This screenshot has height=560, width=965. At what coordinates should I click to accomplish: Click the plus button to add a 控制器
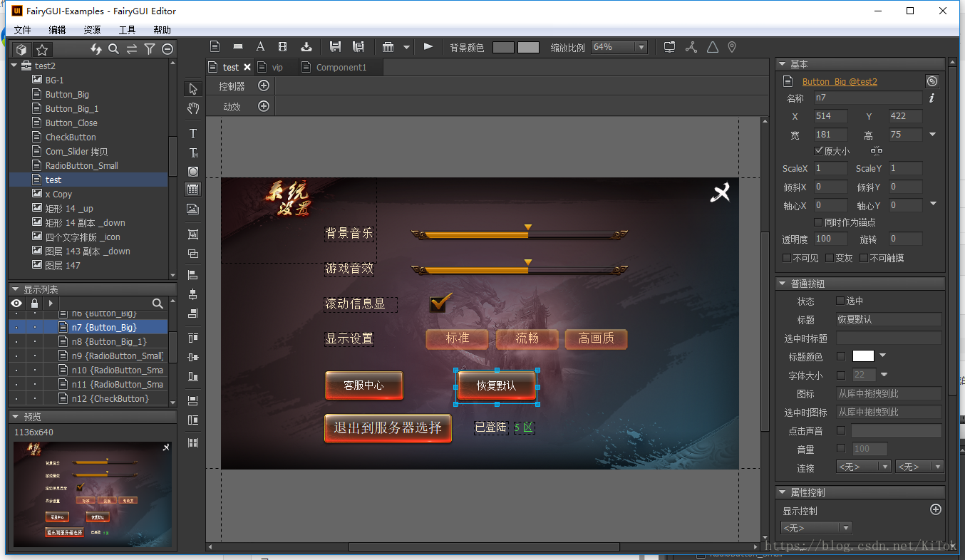pos(264,85)
